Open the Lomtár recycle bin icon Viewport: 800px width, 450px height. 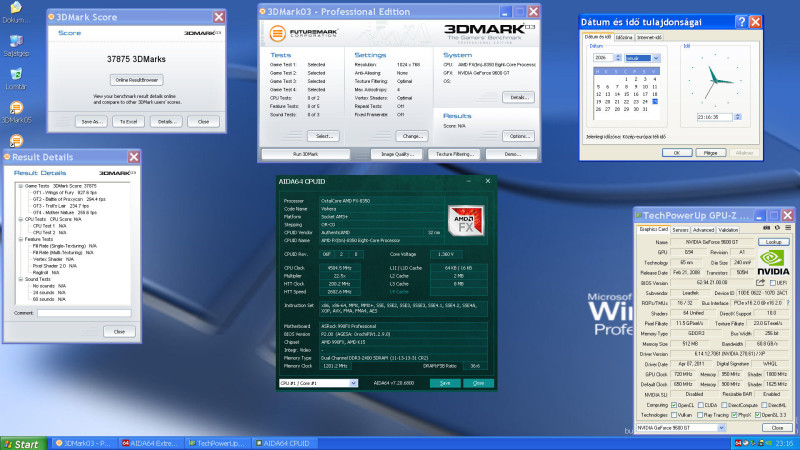tap(16, 79)
